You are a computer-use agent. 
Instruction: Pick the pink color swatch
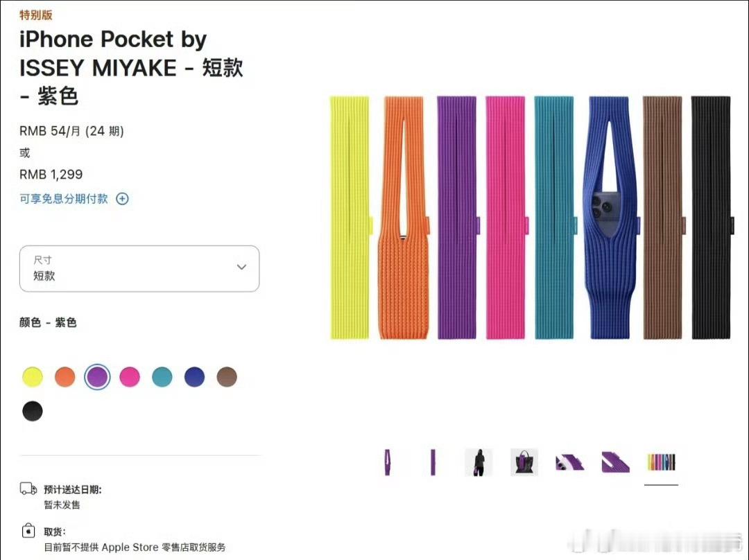pyautogui.click(x=130, y=376)
